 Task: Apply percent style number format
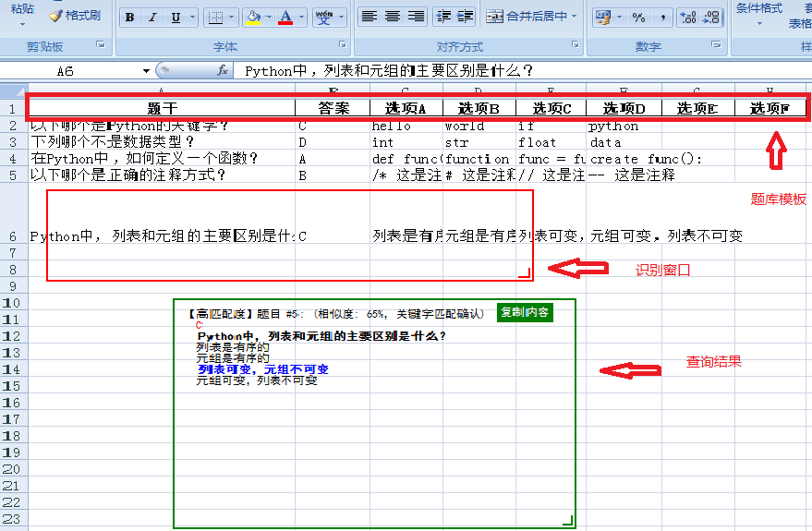(639, 17)
